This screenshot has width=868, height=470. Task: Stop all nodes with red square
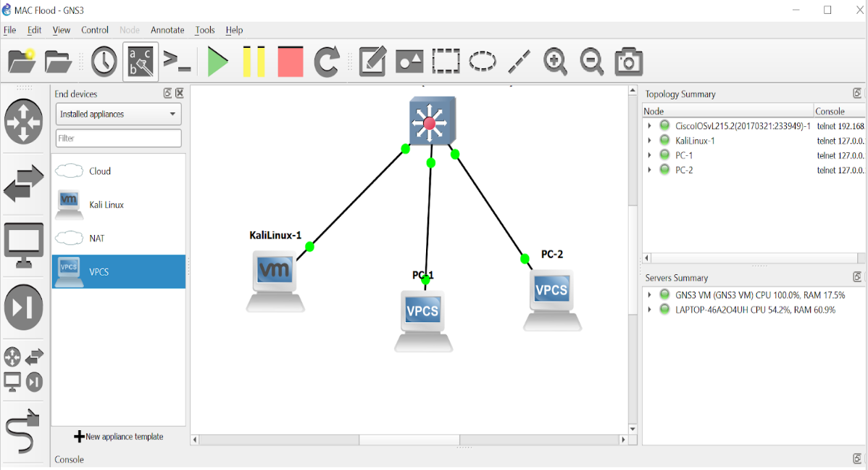[x=291, y=62]
